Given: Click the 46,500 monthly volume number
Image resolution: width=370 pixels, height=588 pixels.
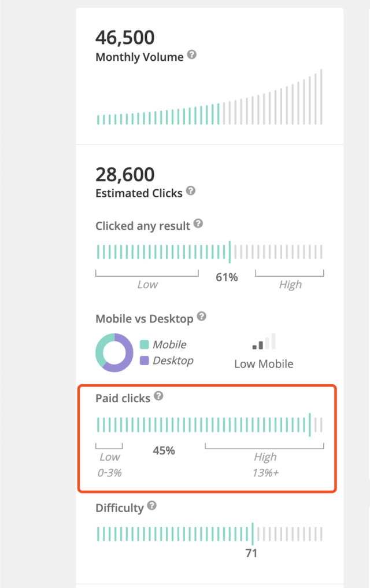Looking at the screenshot, I should 125,38.
